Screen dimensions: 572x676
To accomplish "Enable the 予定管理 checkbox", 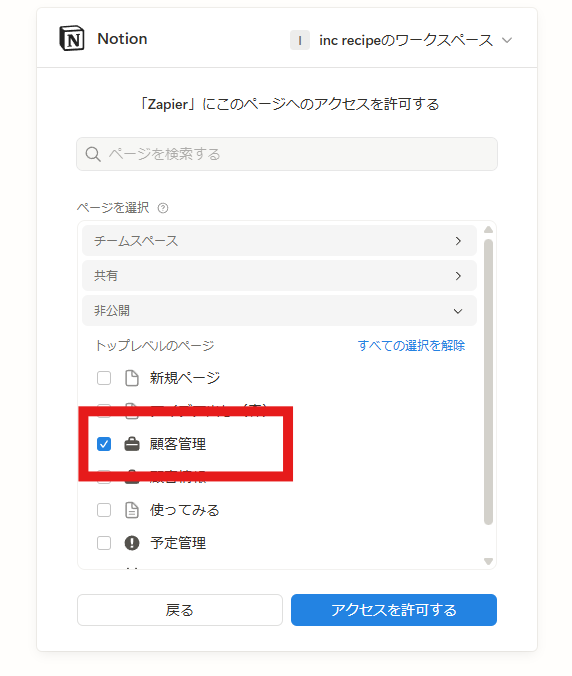I will [x=104, y=543].
